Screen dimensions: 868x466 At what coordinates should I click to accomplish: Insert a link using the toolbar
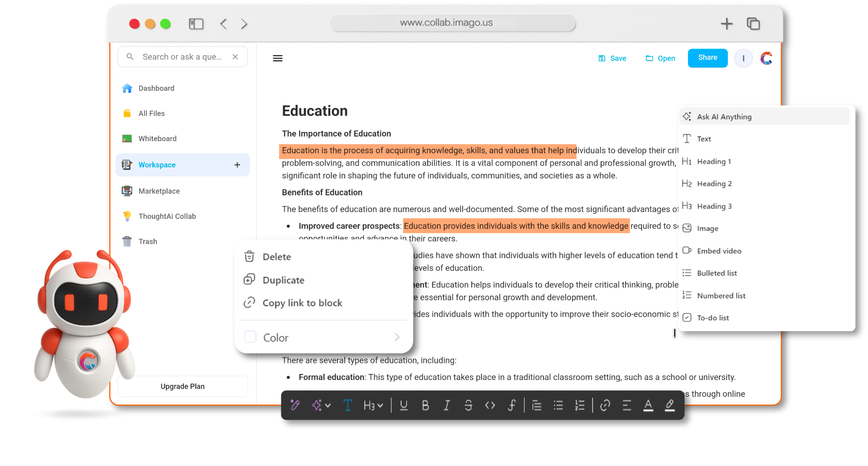click(605, 405)
